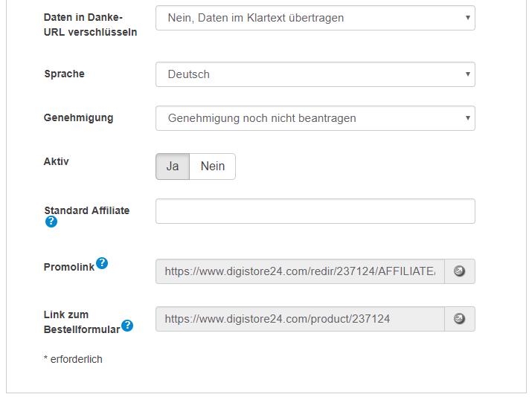Open the Daten in Danke-URL verschlüsseln dropdown

pos(315,18)
